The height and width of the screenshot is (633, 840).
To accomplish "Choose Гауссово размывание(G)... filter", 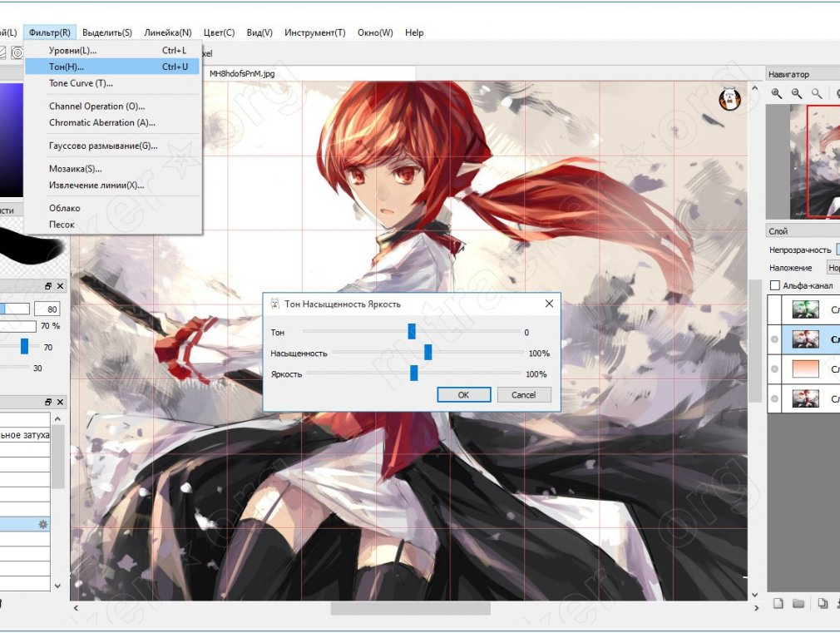I will (x=112, y=146).
